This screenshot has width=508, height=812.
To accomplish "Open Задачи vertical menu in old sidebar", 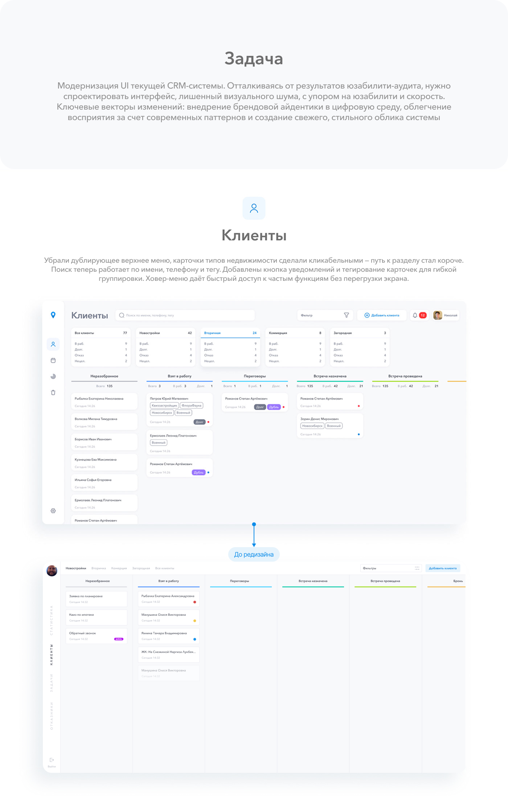I will [x=52, y=683].
